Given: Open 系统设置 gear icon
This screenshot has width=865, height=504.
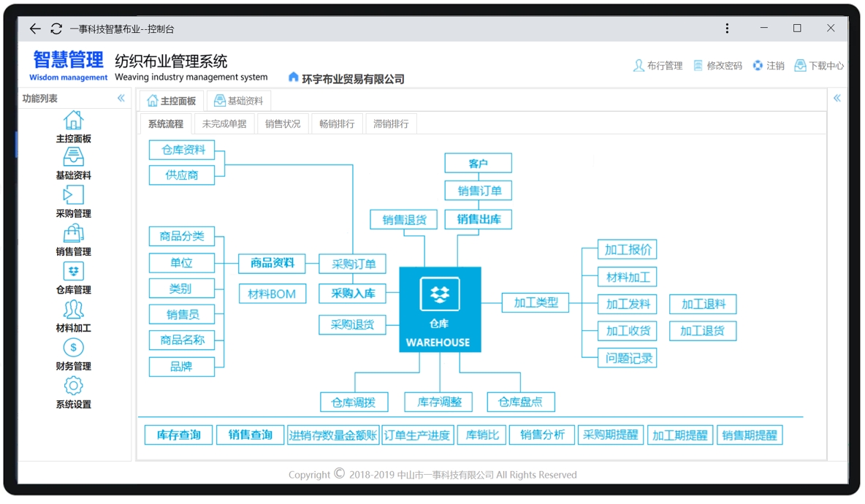Looking at the screenshot, I should (x=73, y=386).
